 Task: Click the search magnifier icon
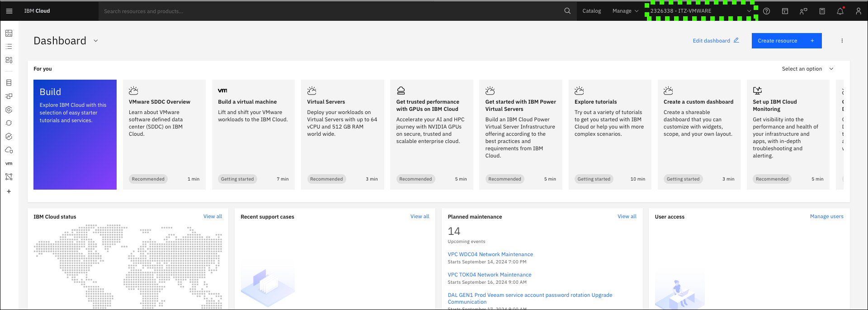click(567, 11)
